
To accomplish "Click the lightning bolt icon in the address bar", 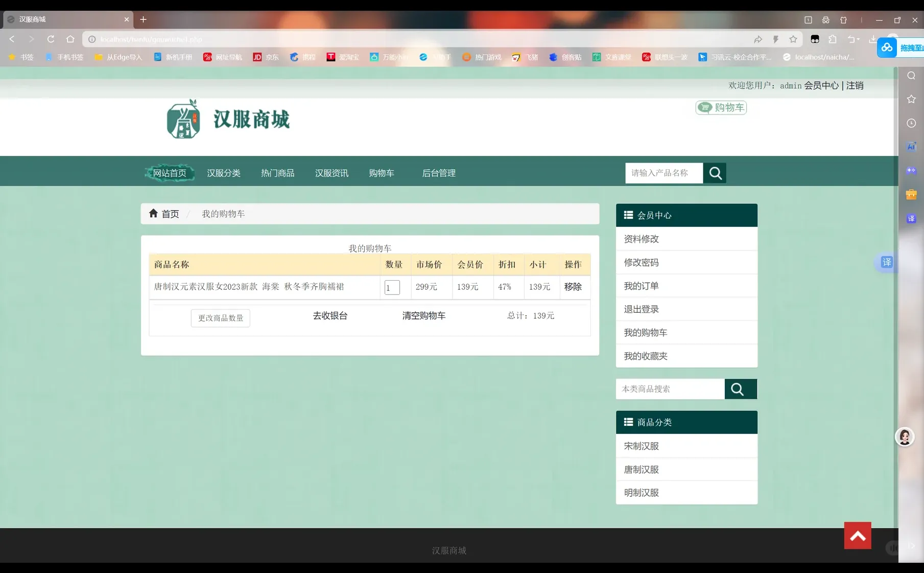I will tap(776, 39).
